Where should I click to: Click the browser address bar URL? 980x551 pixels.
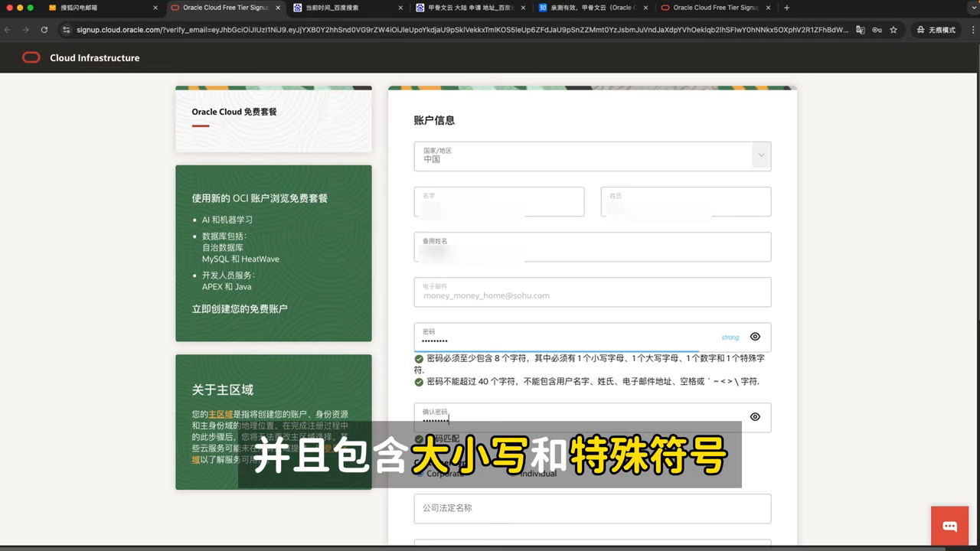[462, 30]
